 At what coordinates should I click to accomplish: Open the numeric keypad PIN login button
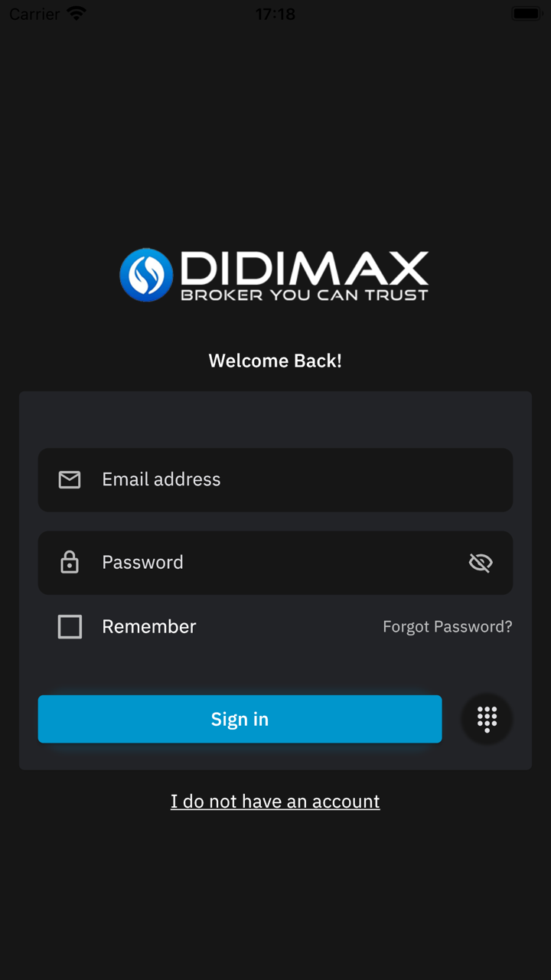[487, 719]
